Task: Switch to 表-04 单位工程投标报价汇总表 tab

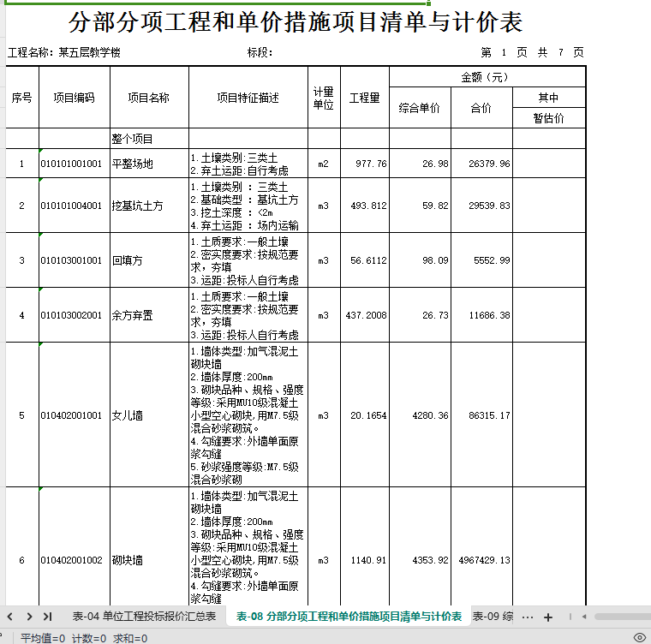Action: (x=144, y=617)
